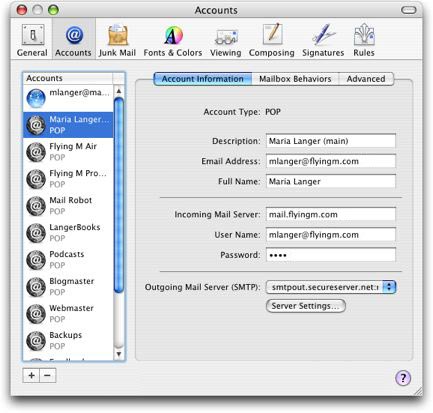This screenshot has width=433, height=413.
Task: Click into the Description field
Action: [x=331, y=141]
